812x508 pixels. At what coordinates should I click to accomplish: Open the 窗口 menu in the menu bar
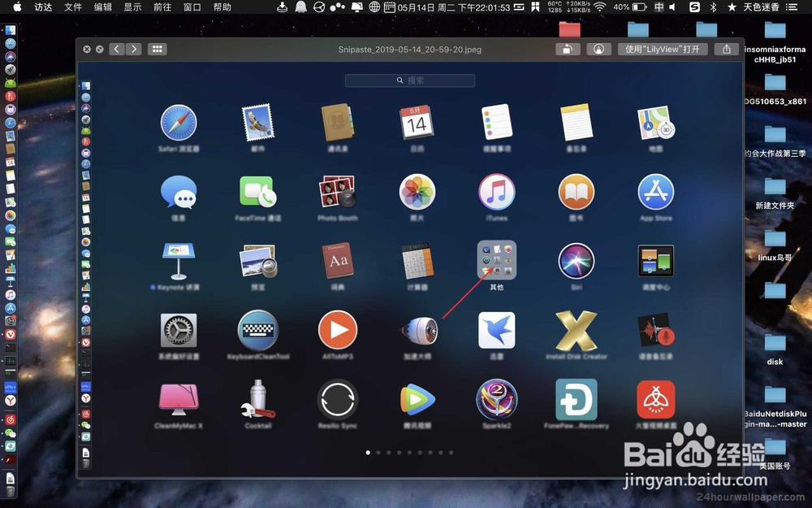(x=193, y=7)
